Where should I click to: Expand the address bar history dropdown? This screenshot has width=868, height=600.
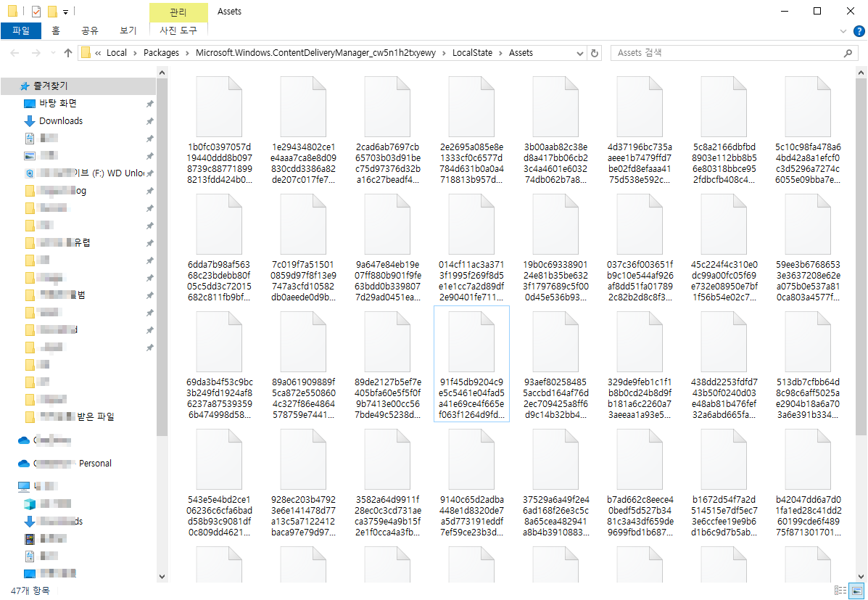(579, 53)
